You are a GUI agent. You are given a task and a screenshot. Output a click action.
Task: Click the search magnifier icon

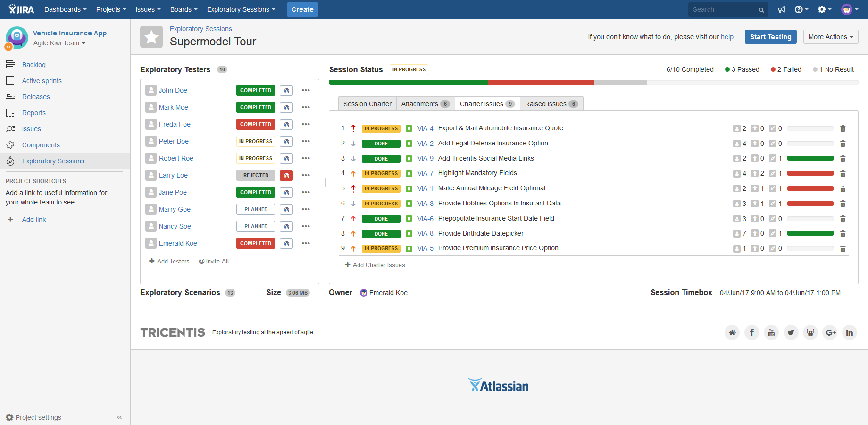coord(761,10)
